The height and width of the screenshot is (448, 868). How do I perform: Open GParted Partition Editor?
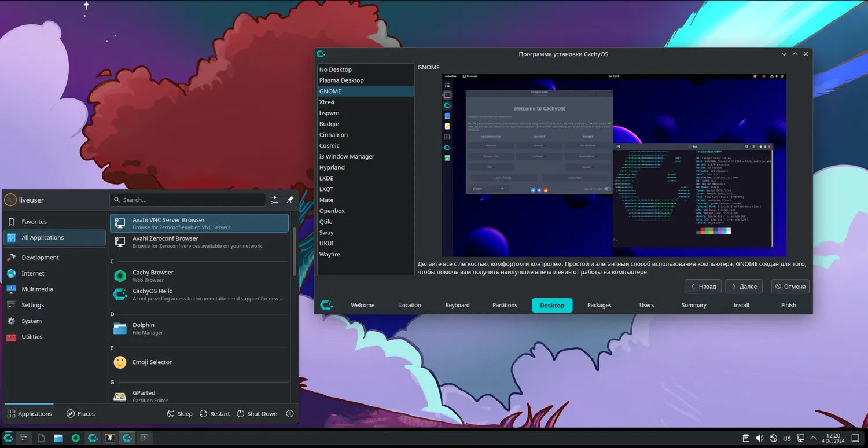143,396
